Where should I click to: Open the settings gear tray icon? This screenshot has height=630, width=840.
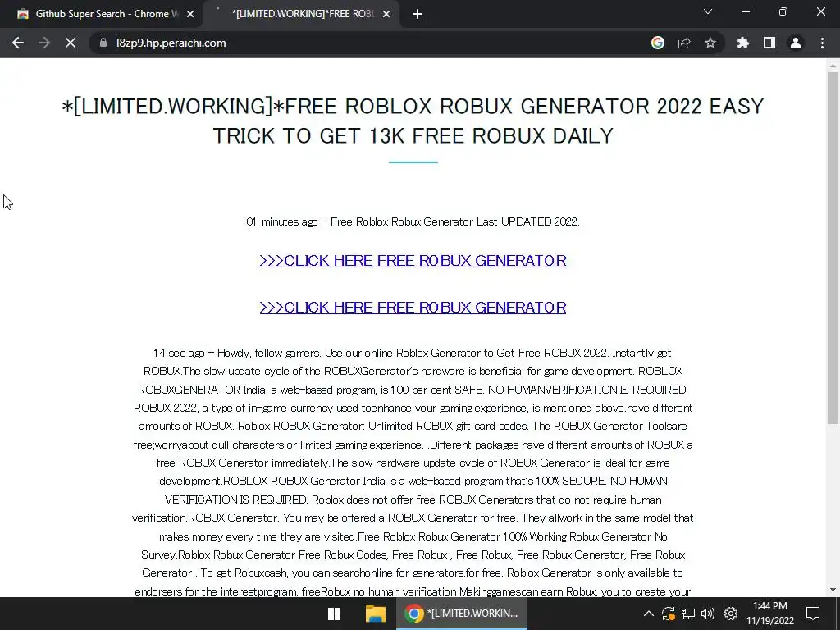tap(731, 614)
